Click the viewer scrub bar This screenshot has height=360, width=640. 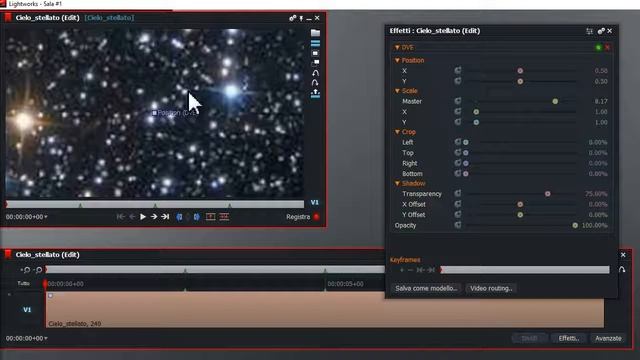pyautogui.click(x=155, y=204)
